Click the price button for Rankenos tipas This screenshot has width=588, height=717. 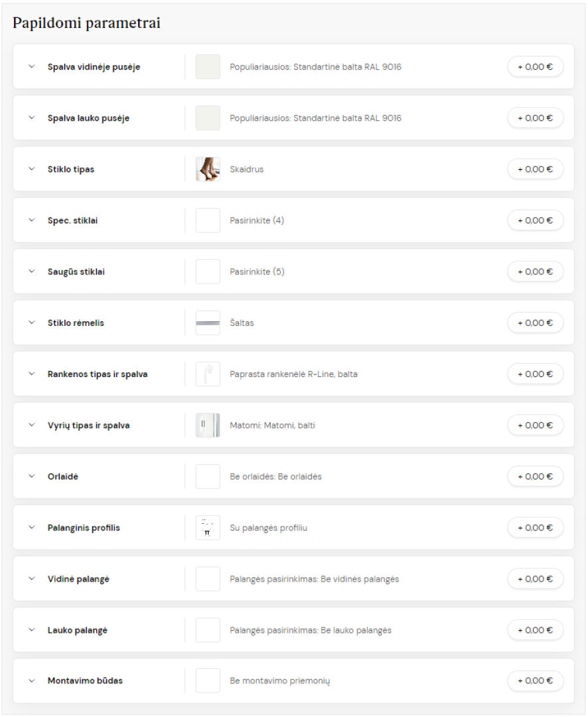click(x=535, y=374)
